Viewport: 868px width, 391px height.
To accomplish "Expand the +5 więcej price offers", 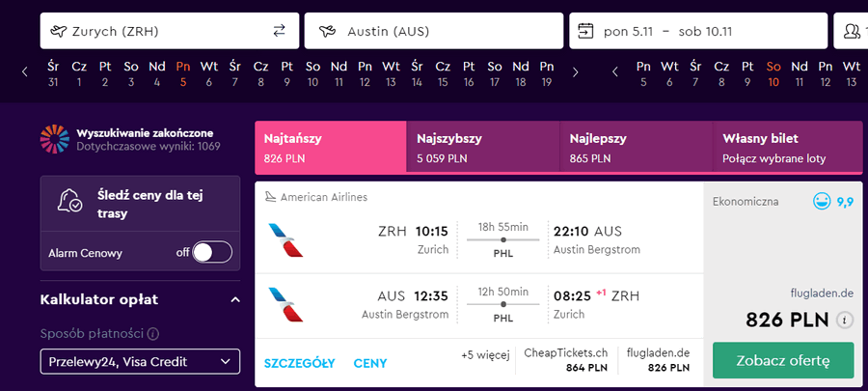I will tap(485, 355).
